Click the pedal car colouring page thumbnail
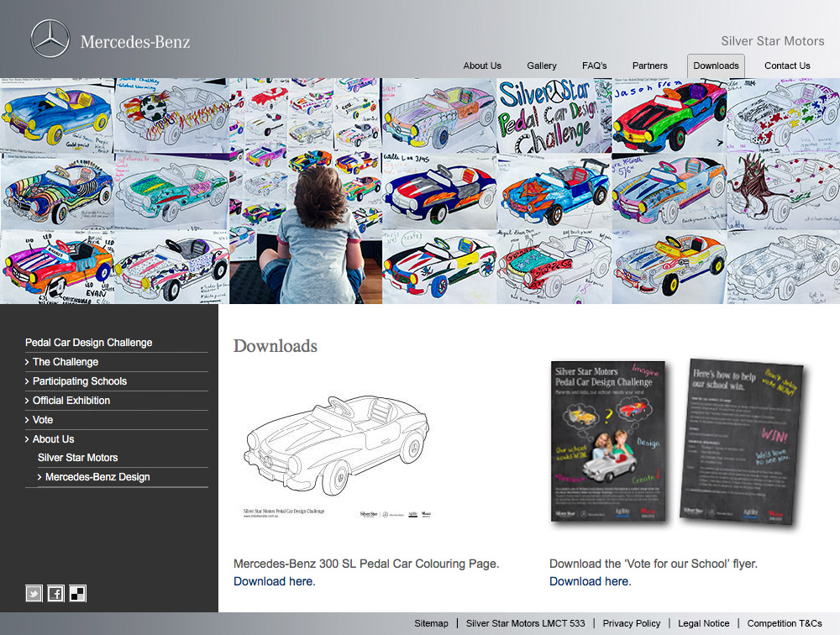The width and height of the screenshot is (840, 635). [338, 456]
